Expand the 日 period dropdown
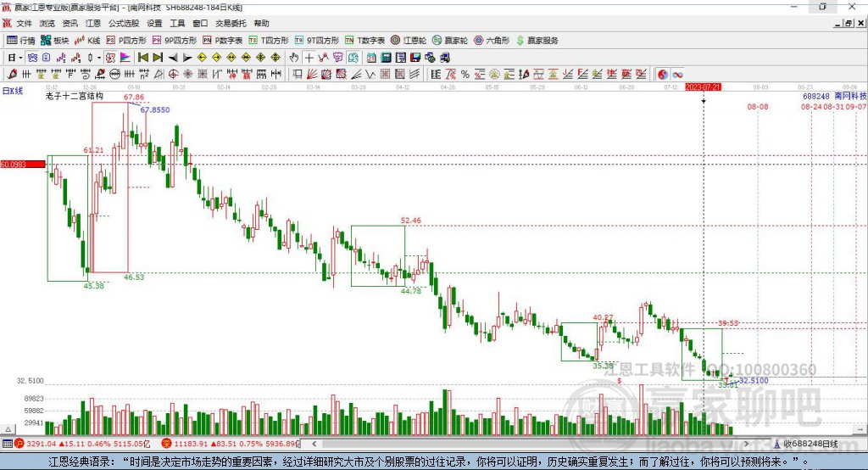The width and height of the screenshot is (868, 470). (20, 58)
